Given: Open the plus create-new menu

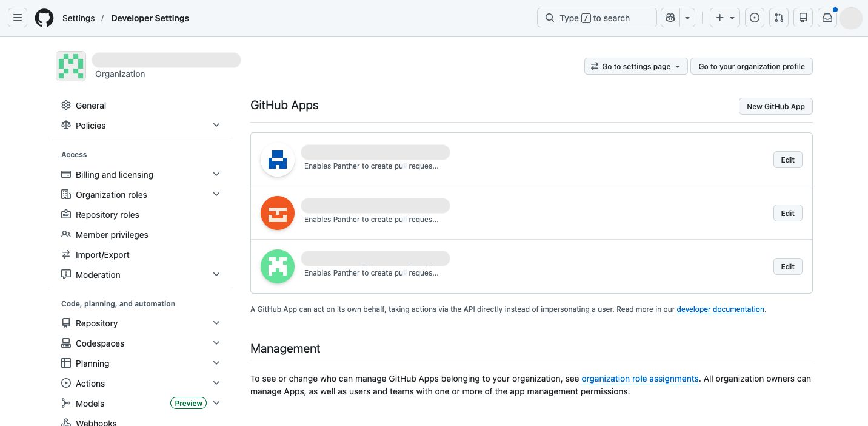Looking at the screenshot, I should pyautogui.click(x=725, y=18).
